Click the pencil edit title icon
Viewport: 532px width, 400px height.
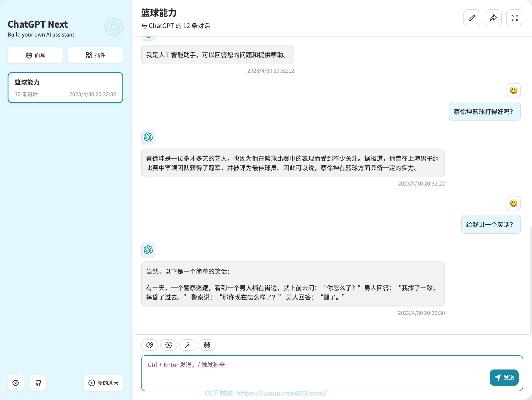[472, 18]
